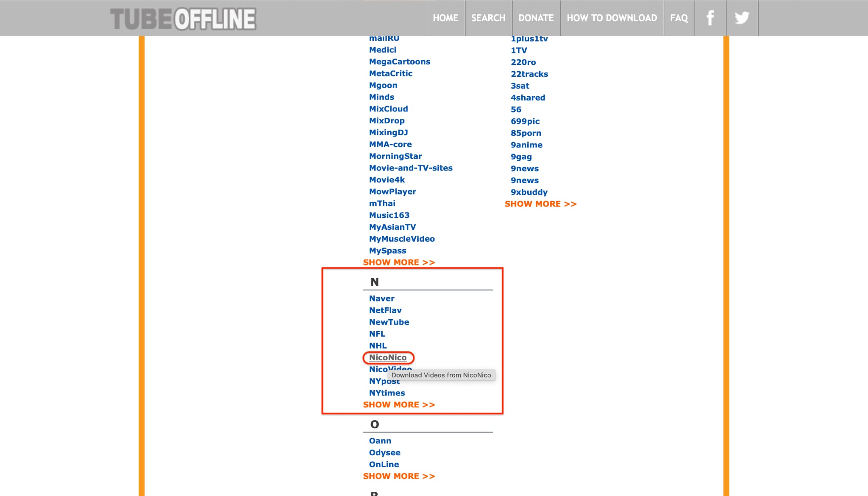This screenshot has height=496, width=868.
Task: Open the DONATE page
Action: (536, 18)
